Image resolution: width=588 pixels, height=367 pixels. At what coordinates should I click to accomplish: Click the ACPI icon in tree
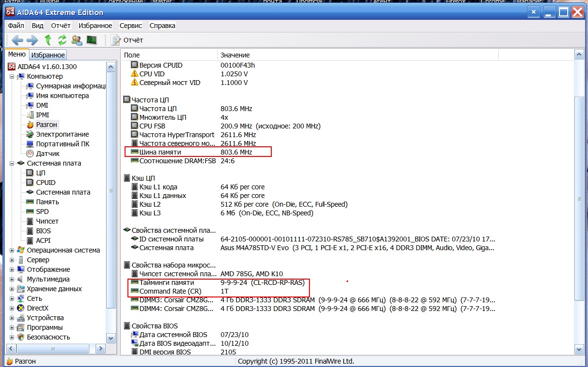click(30, 240)
